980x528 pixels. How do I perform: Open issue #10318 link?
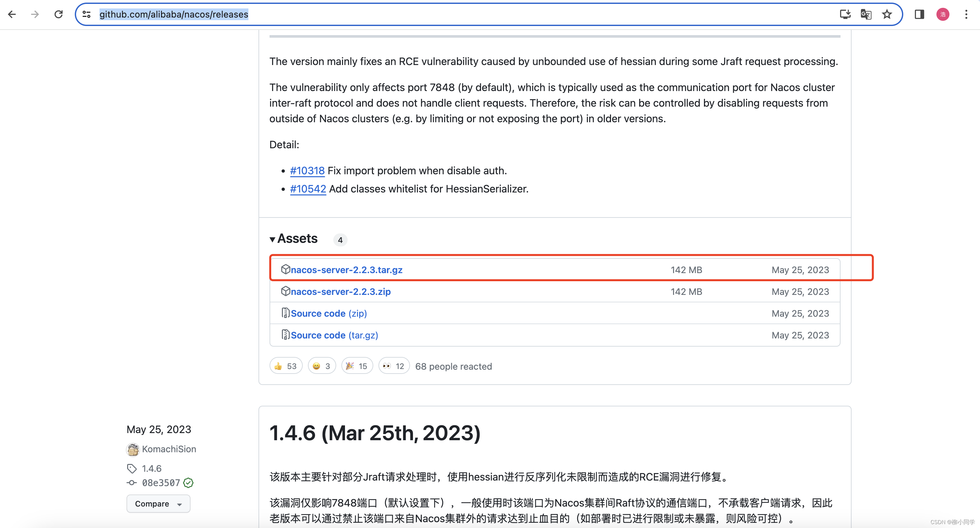coord(307,171)
